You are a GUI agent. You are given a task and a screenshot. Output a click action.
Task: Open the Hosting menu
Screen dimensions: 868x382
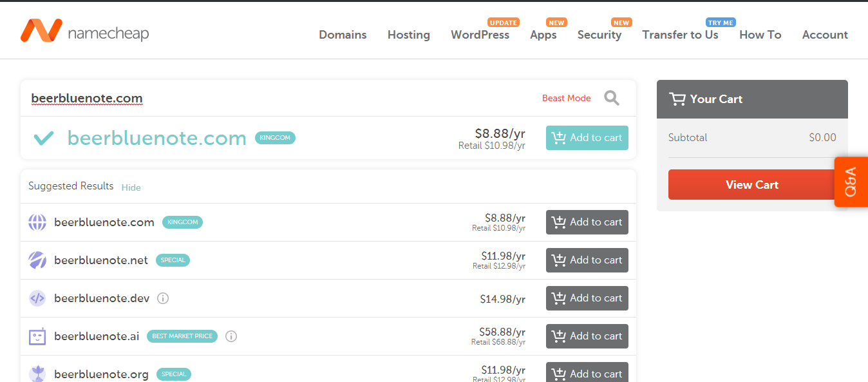[409, 35]
